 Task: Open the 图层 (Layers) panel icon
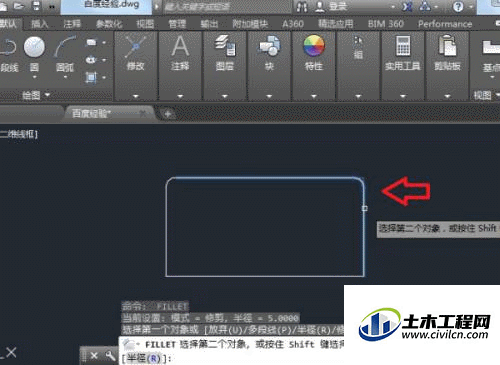point(225,45)
